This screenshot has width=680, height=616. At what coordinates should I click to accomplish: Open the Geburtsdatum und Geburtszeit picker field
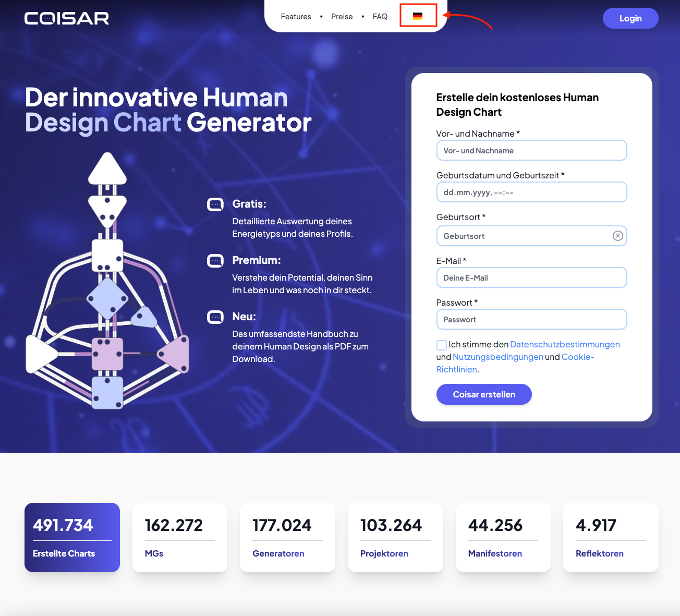[x=531, y=192]
